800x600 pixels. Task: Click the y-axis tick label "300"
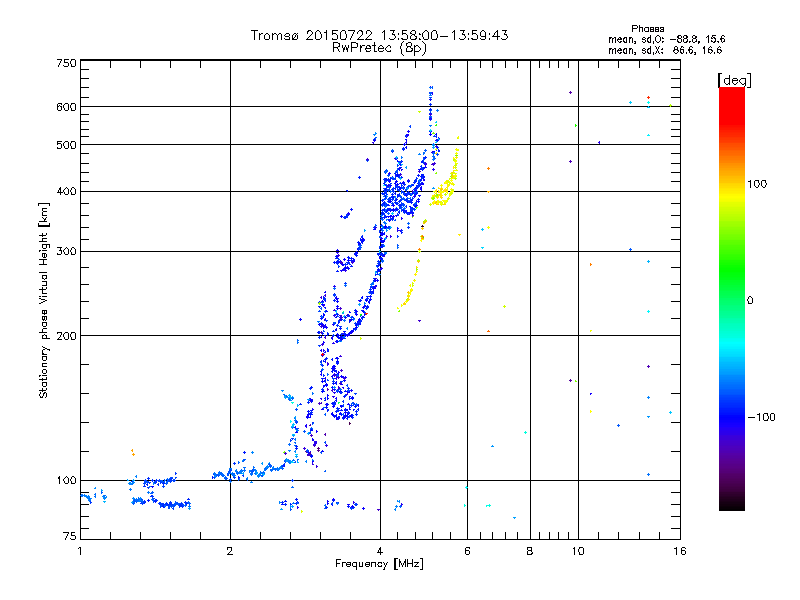66,251
